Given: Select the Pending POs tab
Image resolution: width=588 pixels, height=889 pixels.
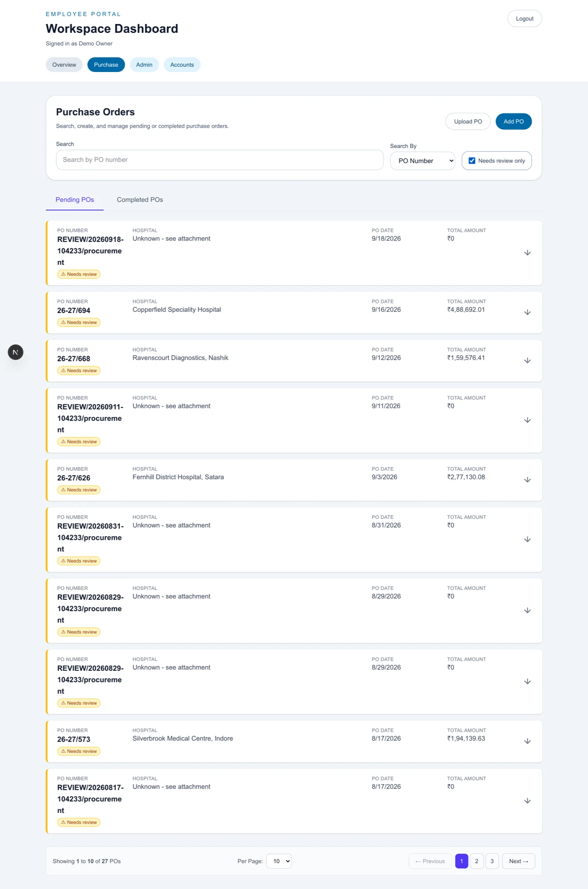Looking at the screenshot, I should 75,200.
